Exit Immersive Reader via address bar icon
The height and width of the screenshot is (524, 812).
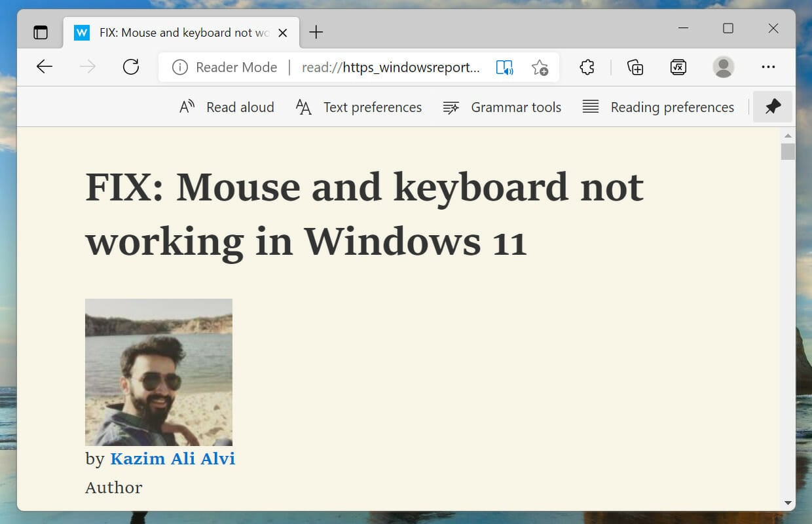pos(504,67)
